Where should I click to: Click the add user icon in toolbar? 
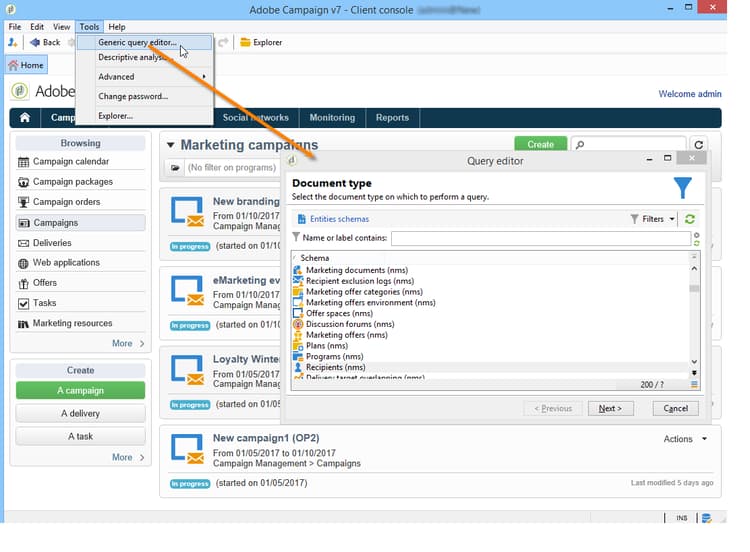point(13,43)
